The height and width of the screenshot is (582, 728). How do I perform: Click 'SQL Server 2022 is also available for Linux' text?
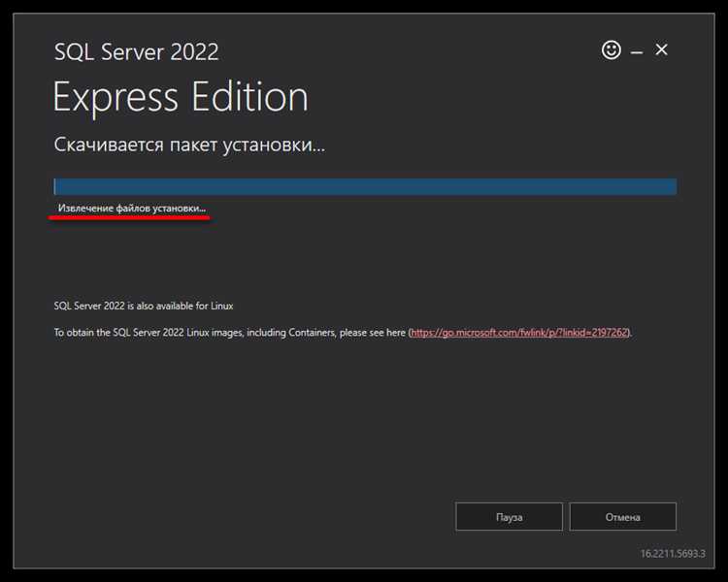tap(144, 306)
